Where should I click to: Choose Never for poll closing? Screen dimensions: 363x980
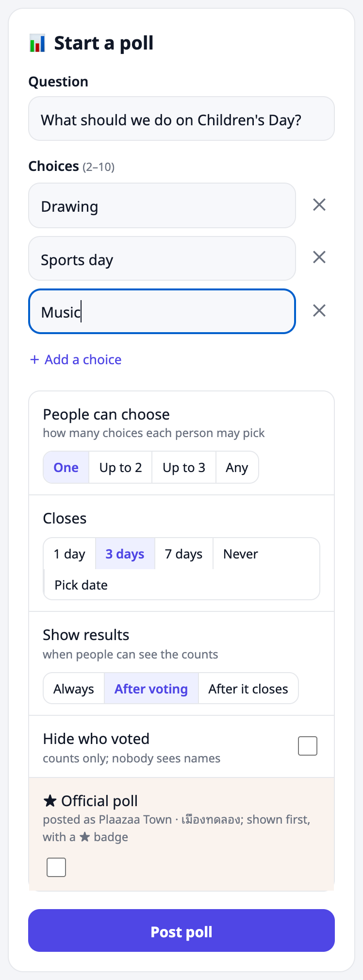pos(241,554)
